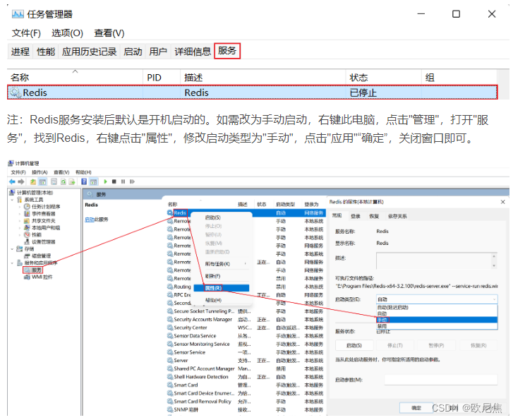This screenshot has height=420, width=513.
Task: Click the 启动参数(M) input field
Action: click(x=441, y=380)
